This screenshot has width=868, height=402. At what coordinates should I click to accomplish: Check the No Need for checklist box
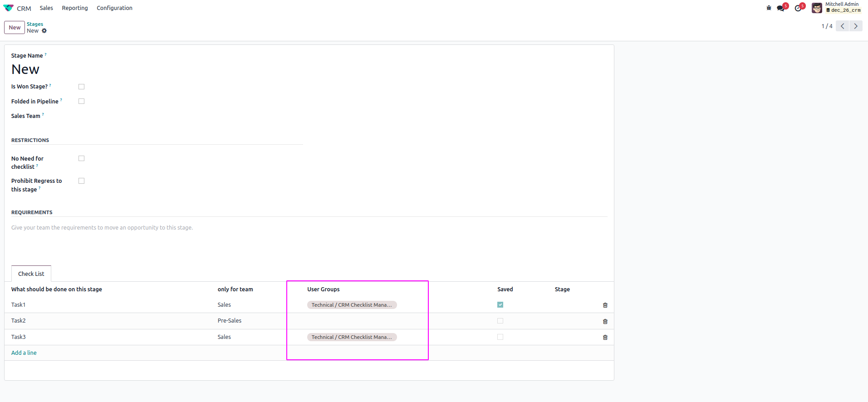tap(82, 158)
